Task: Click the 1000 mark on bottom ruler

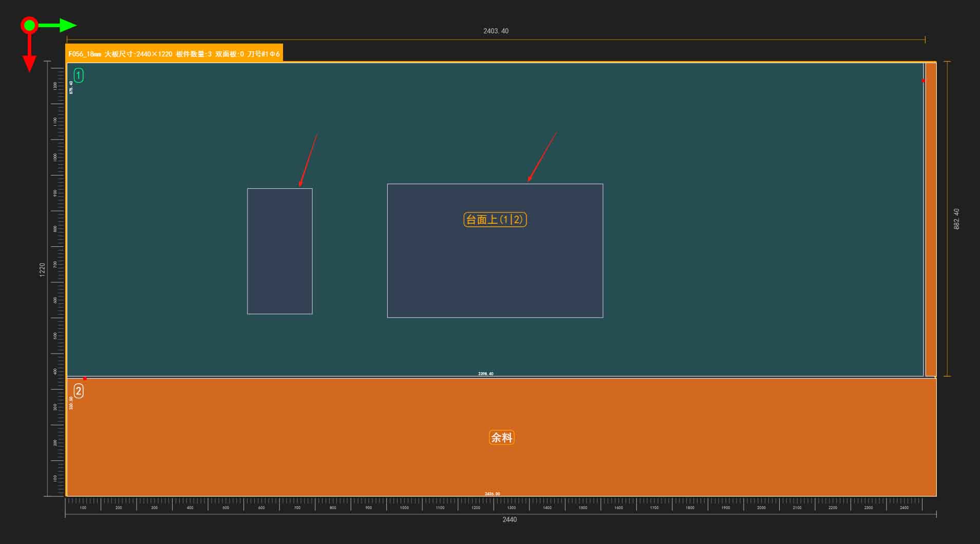Action: click(x=404, y=508)
